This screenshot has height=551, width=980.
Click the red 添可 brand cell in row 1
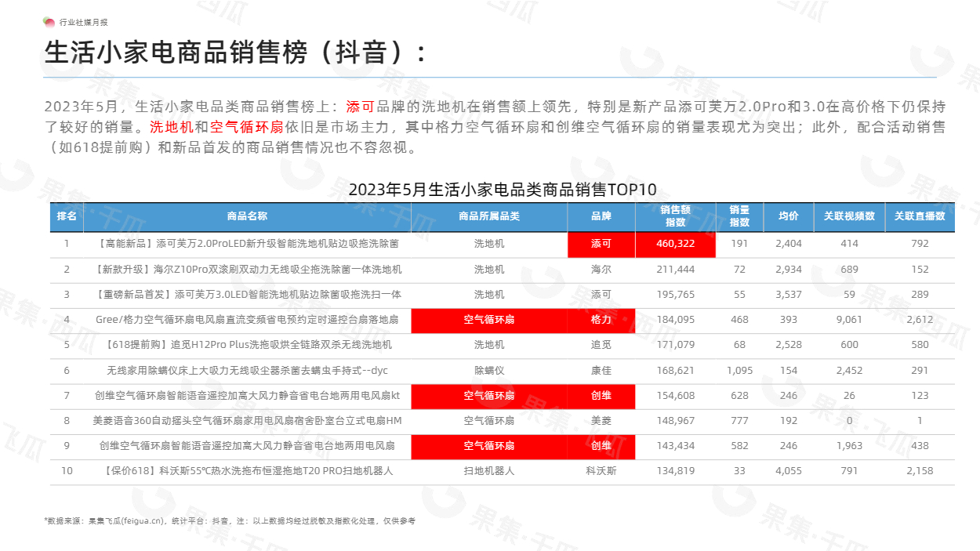pyautogui.click(x=601, y=244)
